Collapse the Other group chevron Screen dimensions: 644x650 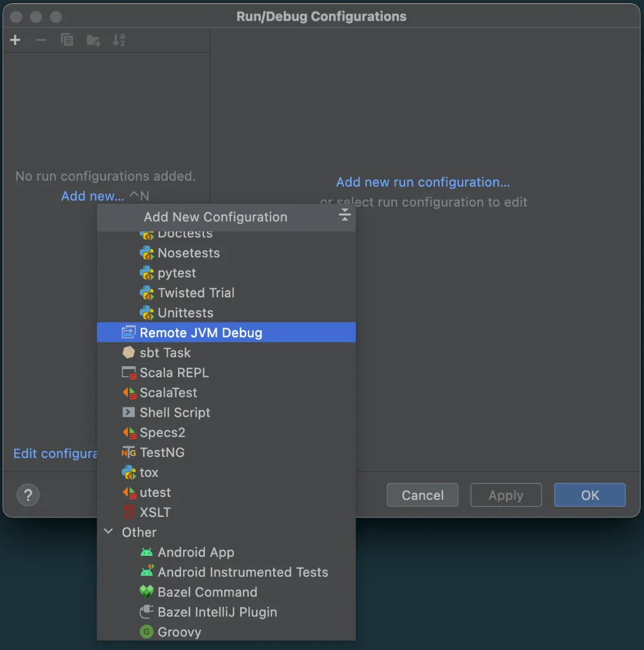[109, 532]
